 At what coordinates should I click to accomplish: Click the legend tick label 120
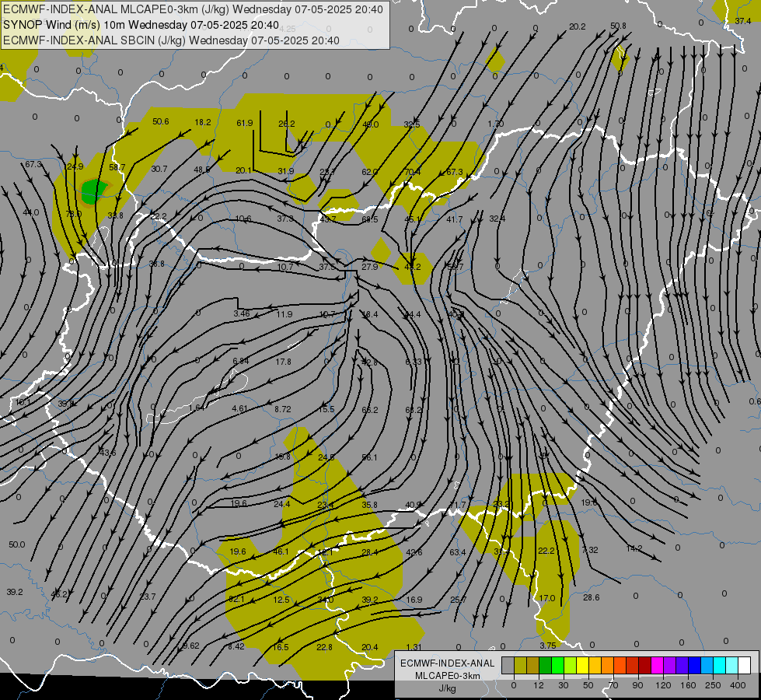tap(663, 685)
